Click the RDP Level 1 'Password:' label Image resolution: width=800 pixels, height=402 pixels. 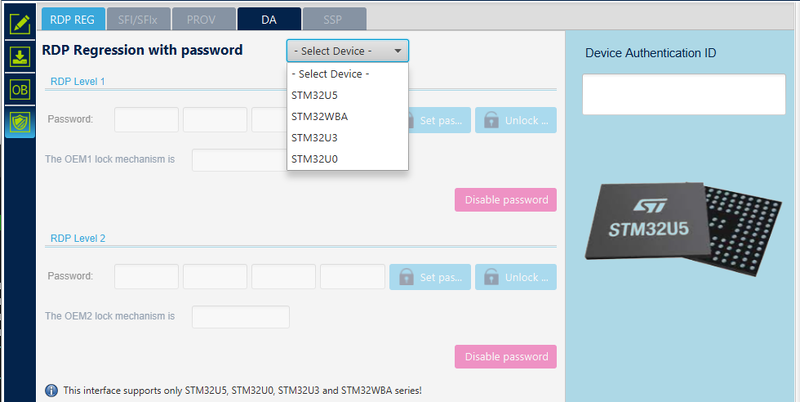70,119
